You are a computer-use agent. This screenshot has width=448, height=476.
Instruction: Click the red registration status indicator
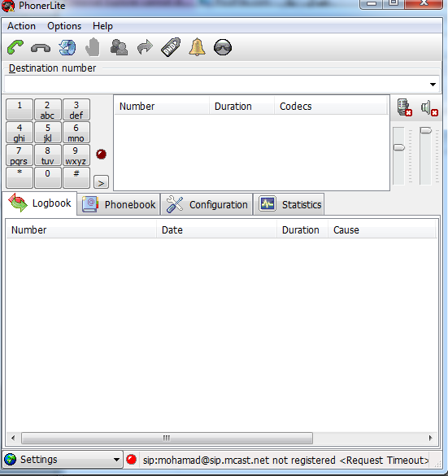131,460
